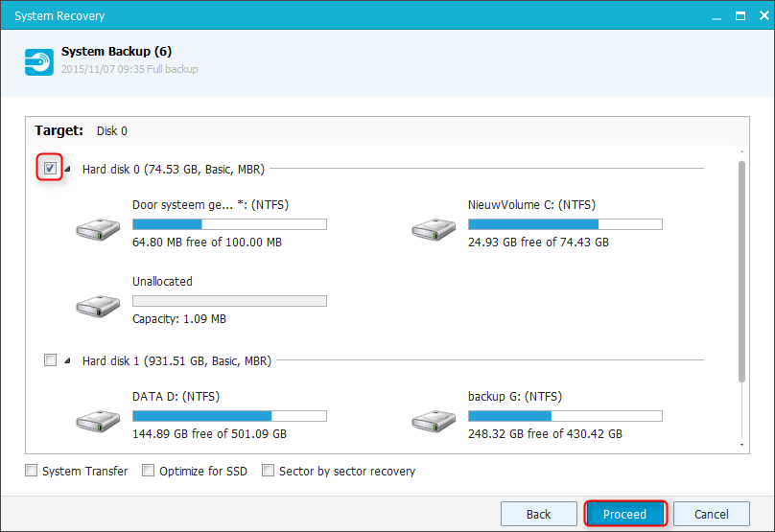The image size is (775, 532).
Task: Click the Door systeem ge... usage bar
Action: [x=229, y=224]
